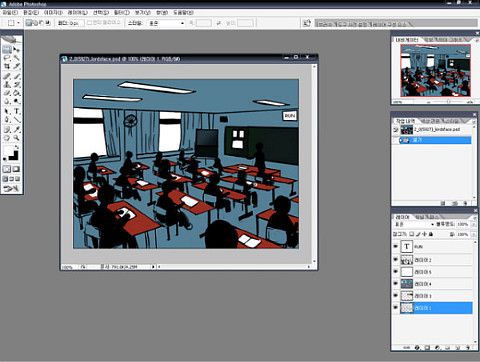The height and width of the screenshot is (362, 480).
Task: Open the Image menu
Action: [x=53, y=13]
